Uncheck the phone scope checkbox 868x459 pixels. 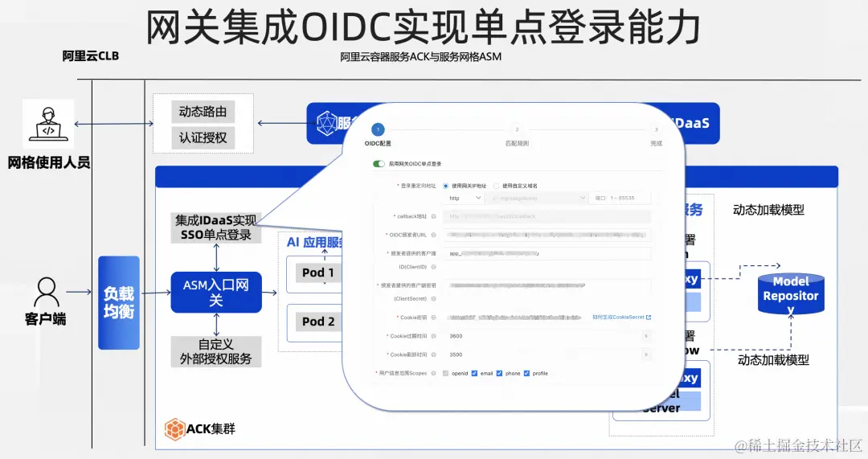tap(499, 373)
